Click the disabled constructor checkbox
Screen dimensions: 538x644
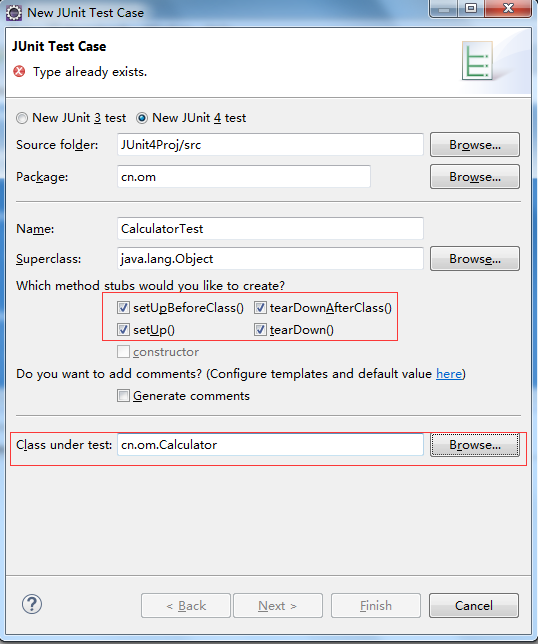pyautogui.click(x=123, y=352)
